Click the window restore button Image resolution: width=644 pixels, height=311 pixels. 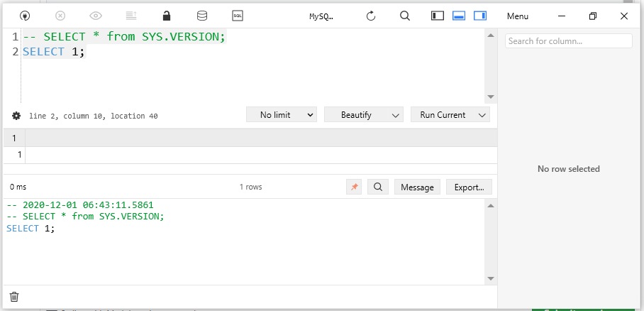[593, 16]
